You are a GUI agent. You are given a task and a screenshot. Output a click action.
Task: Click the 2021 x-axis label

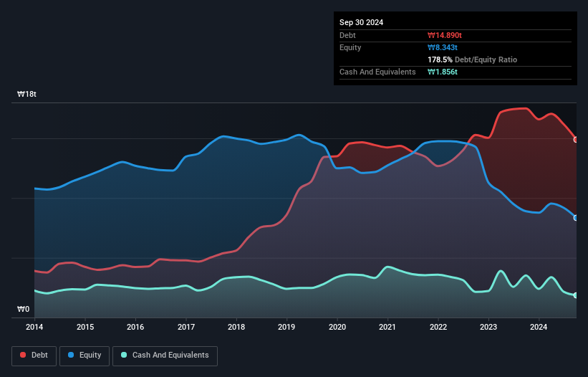point(387,327)
